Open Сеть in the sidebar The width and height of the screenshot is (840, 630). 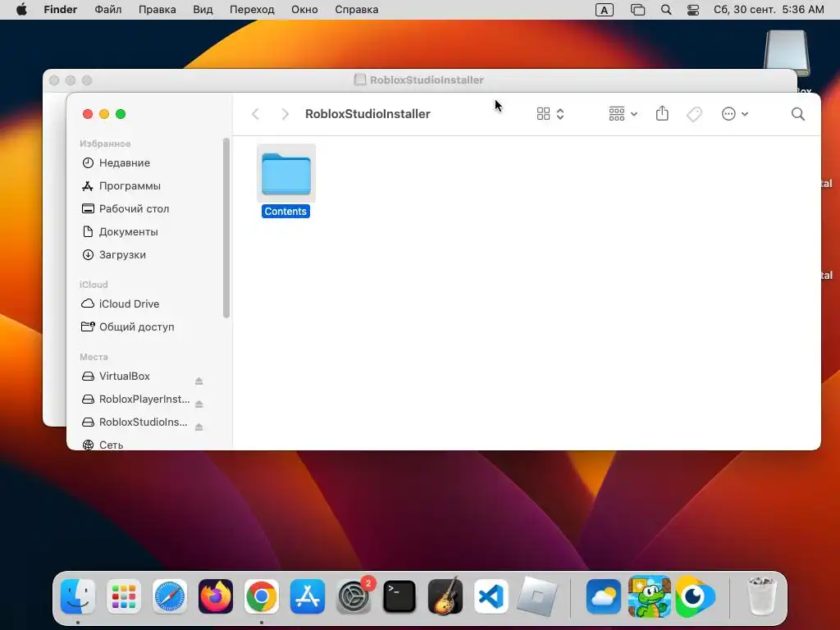pyautogui.click(x=111, y=445)
